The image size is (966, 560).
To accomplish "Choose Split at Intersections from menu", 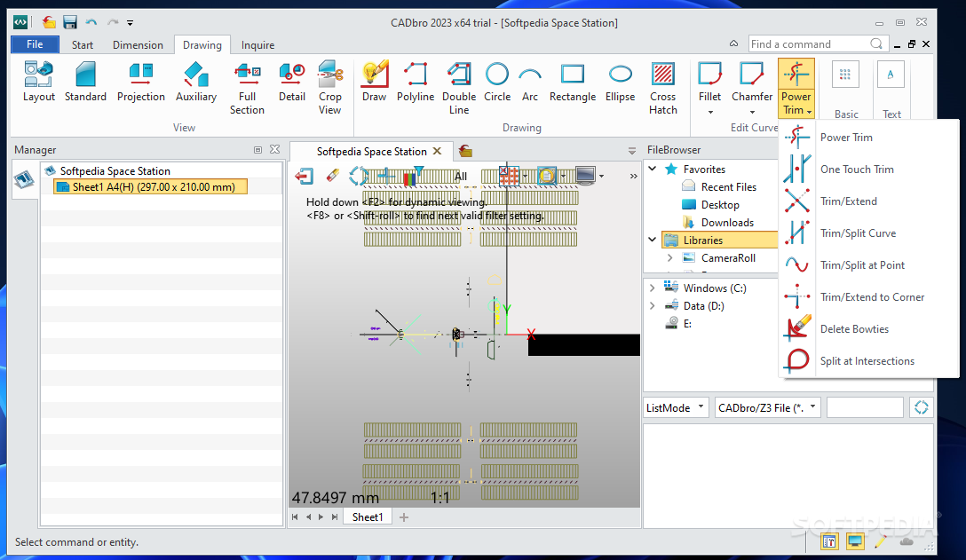I will point(868,361).
